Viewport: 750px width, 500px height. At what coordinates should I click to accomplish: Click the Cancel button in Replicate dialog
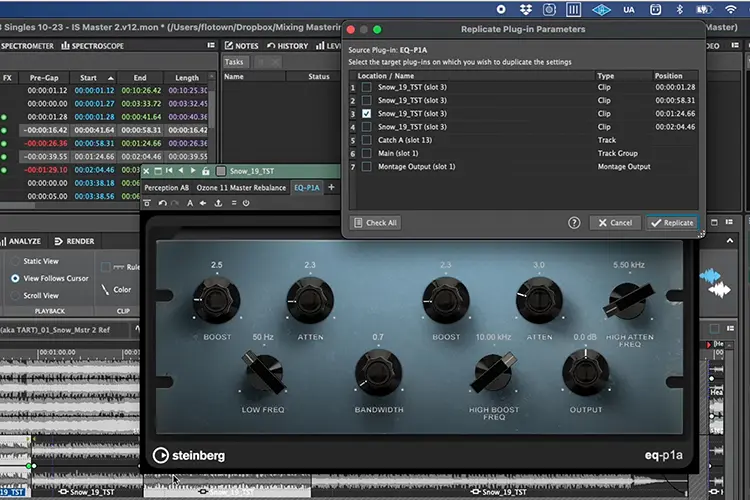coord(615,222)
